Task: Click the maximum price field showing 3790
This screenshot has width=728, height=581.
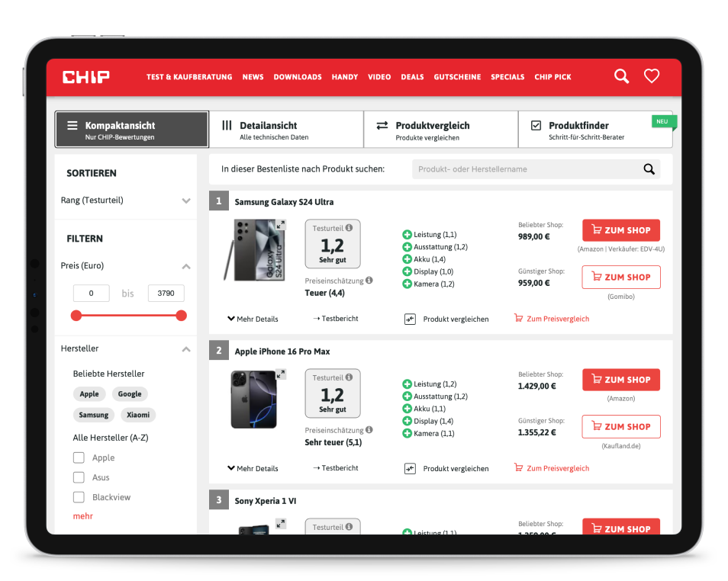Action: (166, 294)
